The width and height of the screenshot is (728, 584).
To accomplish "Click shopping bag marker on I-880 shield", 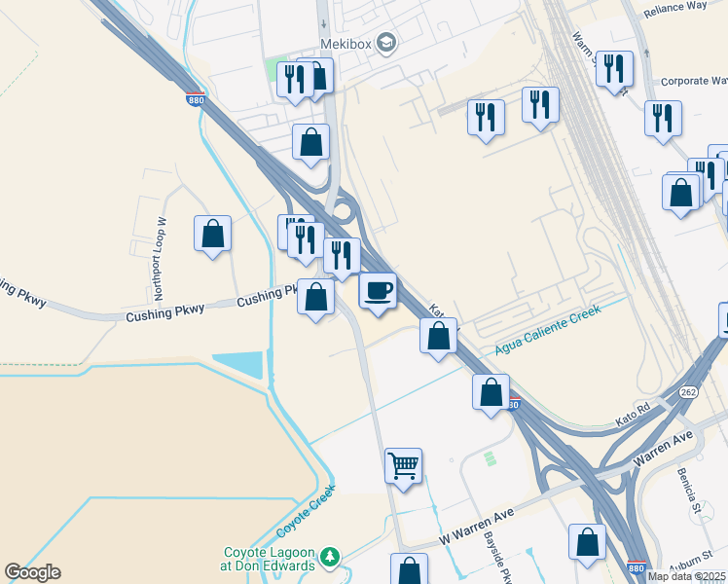I will 491,395.
